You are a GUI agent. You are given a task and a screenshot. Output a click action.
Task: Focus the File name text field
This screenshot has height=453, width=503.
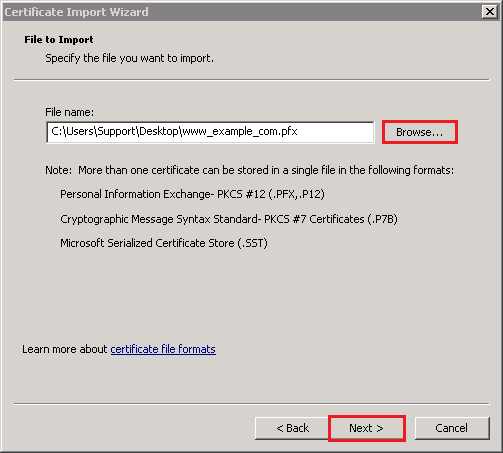pos(210,132)
